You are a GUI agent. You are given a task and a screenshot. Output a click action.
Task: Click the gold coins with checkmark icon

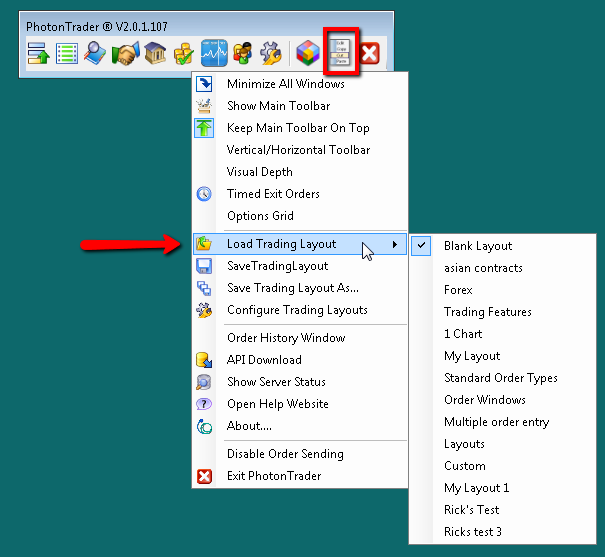(184, 53)
